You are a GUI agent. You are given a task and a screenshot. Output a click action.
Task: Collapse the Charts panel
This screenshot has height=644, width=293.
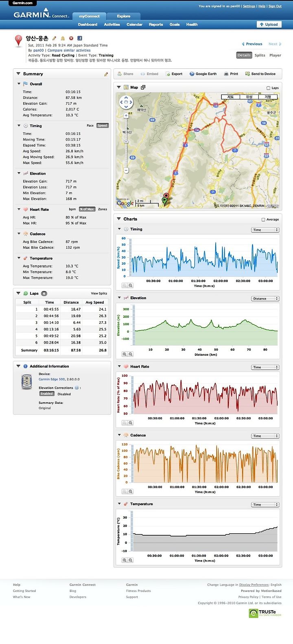click(x=119, y=219)
